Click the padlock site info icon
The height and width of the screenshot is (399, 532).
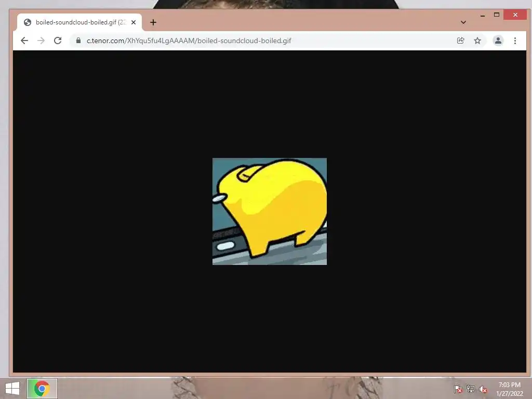tap(78, 41)
